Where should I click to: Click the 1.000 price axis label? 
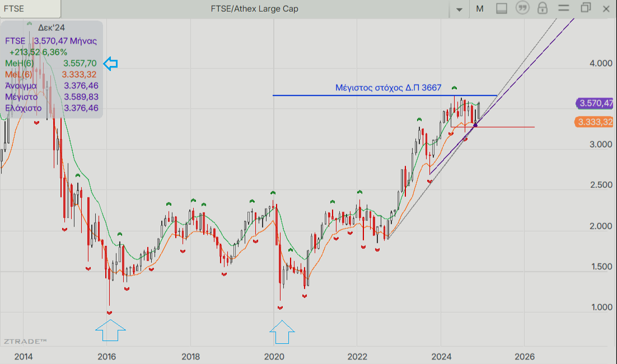602,307
